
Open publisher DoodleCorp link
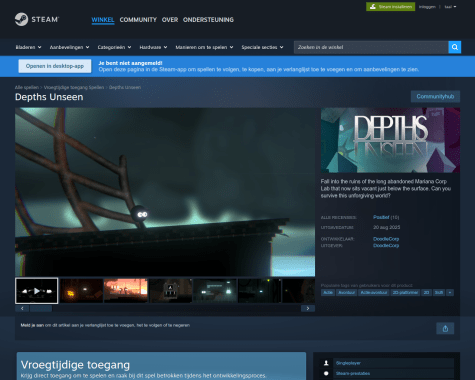pos(386,246)
